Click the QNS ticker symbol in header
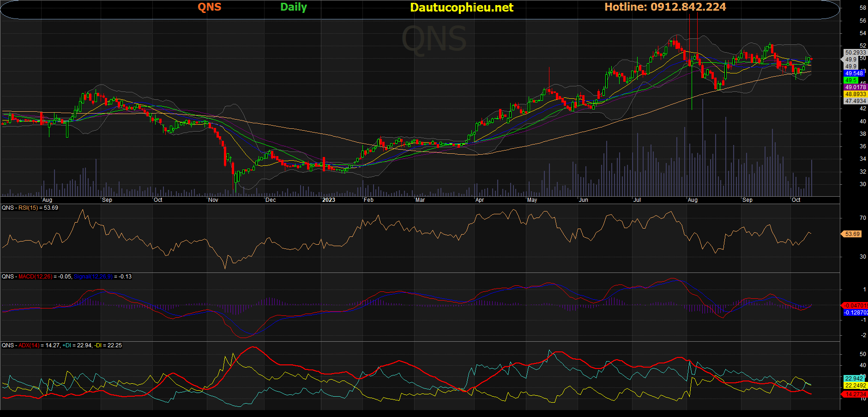Image resolution: width=868 pixels, height=417 pixels. pos(209,7)
